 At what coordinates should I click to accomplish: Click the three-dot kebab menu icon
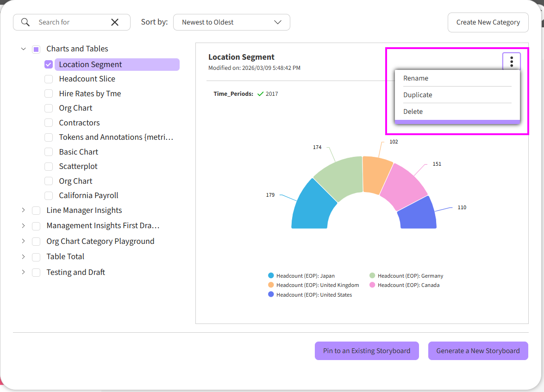coord(511,62)
